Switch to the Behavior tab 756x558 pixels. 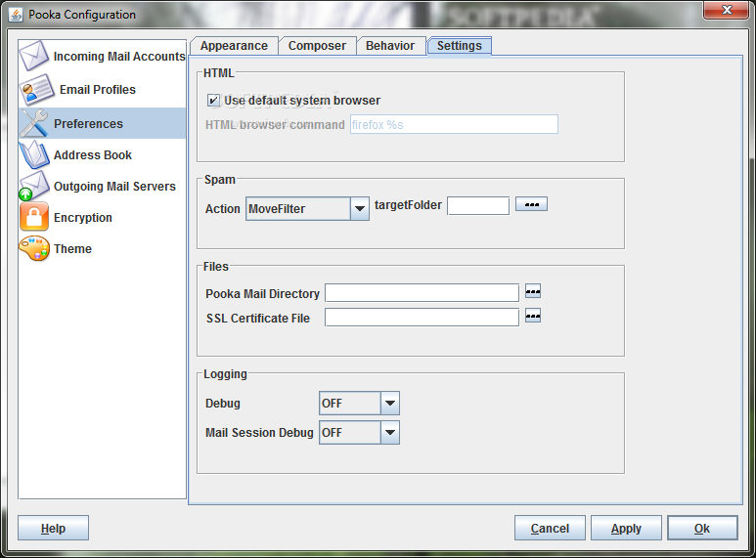[390, 46]
